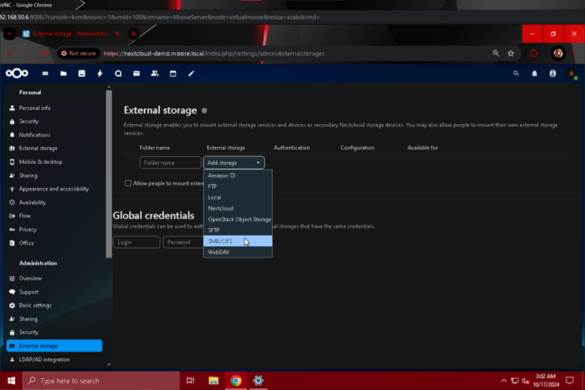The height and width of the screenshot is (390, 585).
Task: Open File Explorer from the taskbar
Action: [213, 381]
